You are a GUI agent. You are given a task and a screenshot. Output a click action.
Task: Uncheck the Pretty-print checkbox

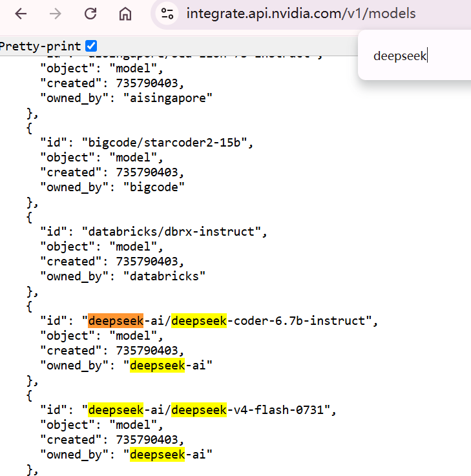91,46
